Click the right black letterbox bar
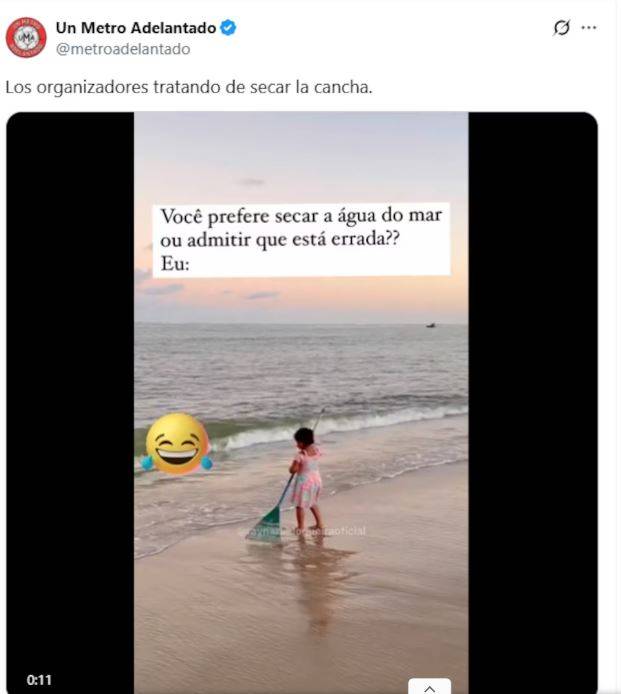 pyautogui.click(x=533, y=389)
